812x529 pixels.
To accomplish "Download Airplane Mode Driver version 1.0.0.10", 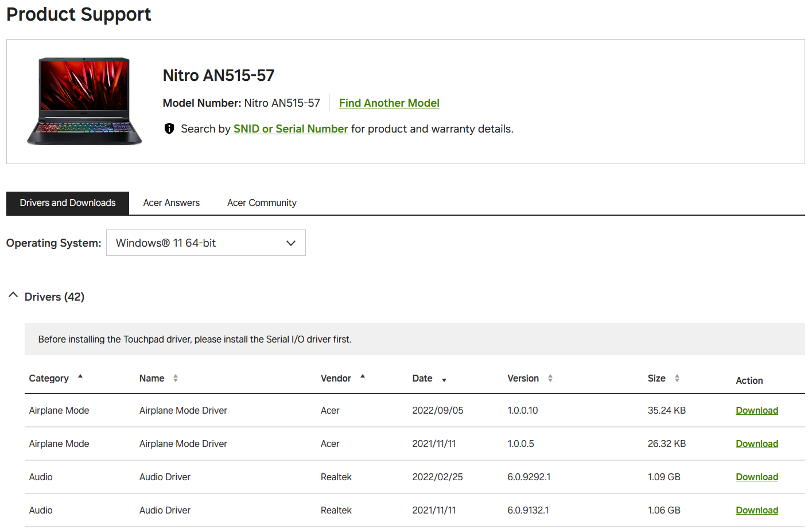I will click(x=757, y=411).
